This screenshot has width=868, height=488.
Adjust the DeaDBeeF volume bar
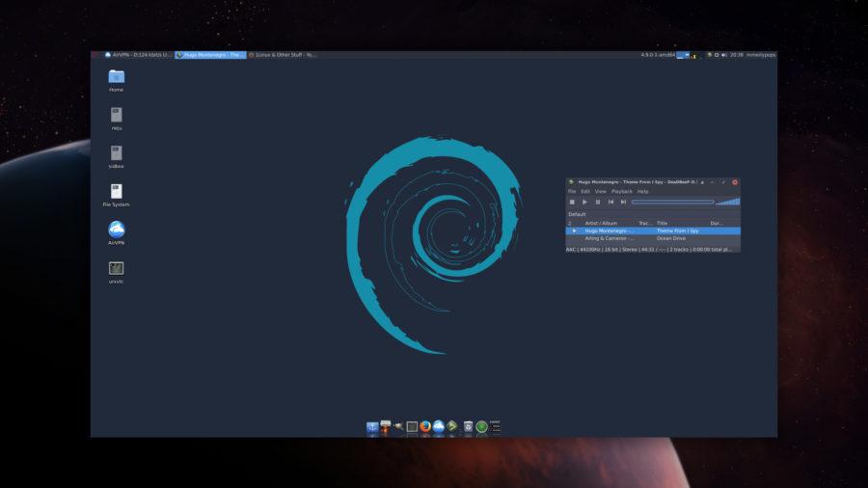click(x=728, y=202)
